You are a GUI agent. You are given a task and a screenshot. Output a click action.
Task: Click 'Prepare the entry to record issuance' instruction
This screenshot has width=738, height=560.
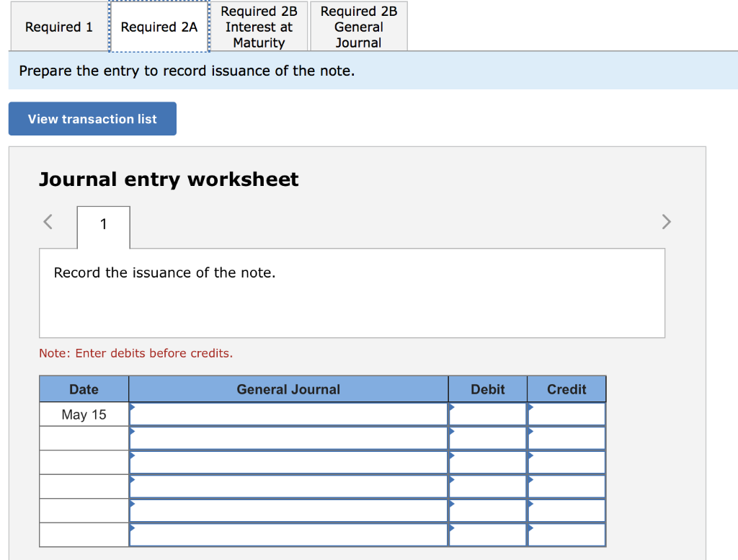(187, 71)
